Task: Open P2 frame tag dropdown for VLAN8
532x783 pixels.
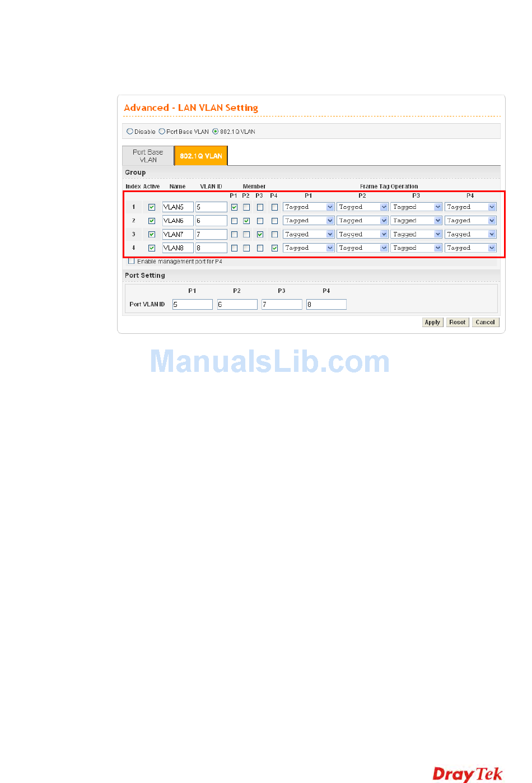Action: click(362, 248)
